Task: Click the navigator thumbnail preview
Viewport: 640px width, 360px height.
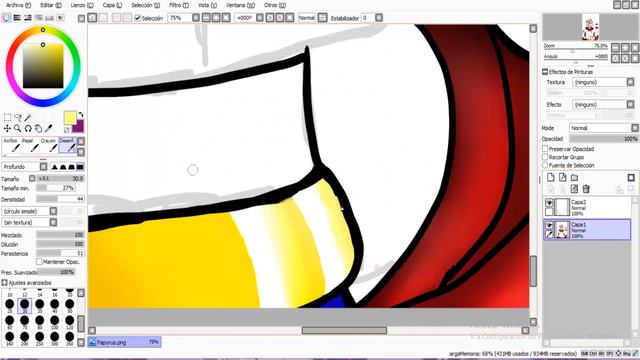Action: pyautogui.click(x=590, y=27)
